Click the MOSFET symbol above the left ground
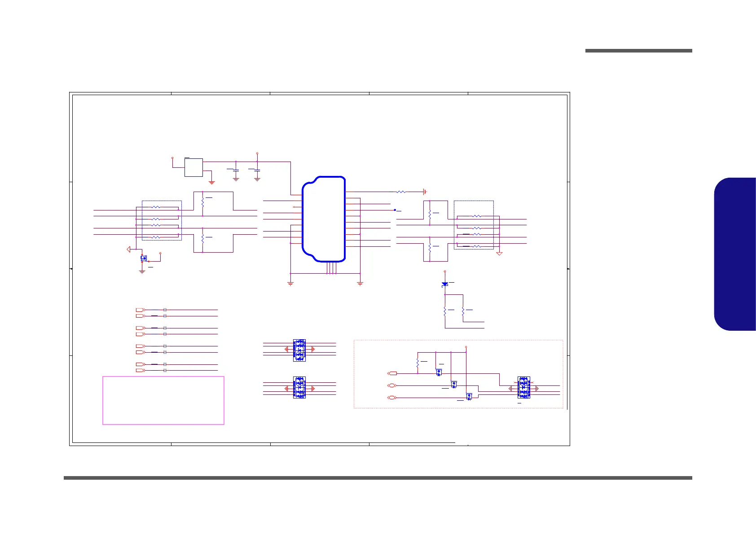The width and height of the screenshot is (756, 534). coord(144,258)
